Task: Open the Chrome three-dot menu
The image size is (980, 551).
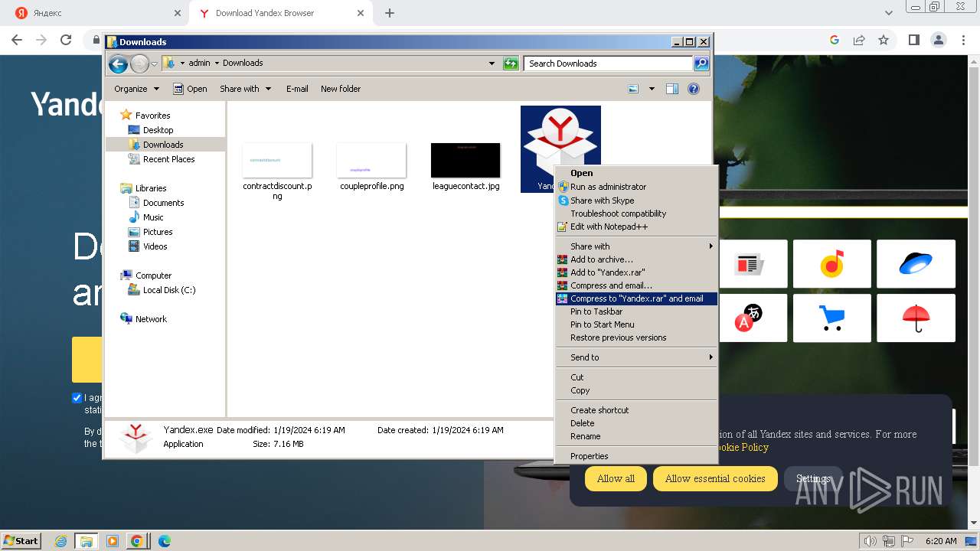Action: [963, 40]
